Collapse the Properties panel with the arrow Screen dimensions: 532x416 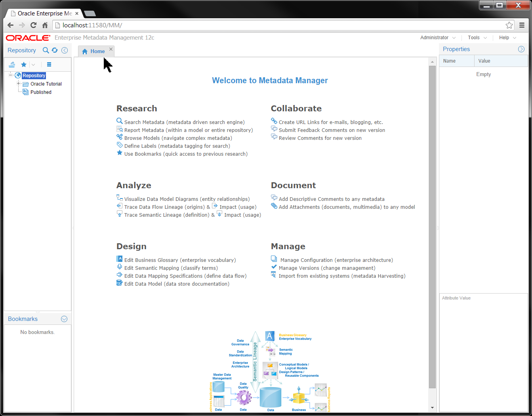pos(521,49)
